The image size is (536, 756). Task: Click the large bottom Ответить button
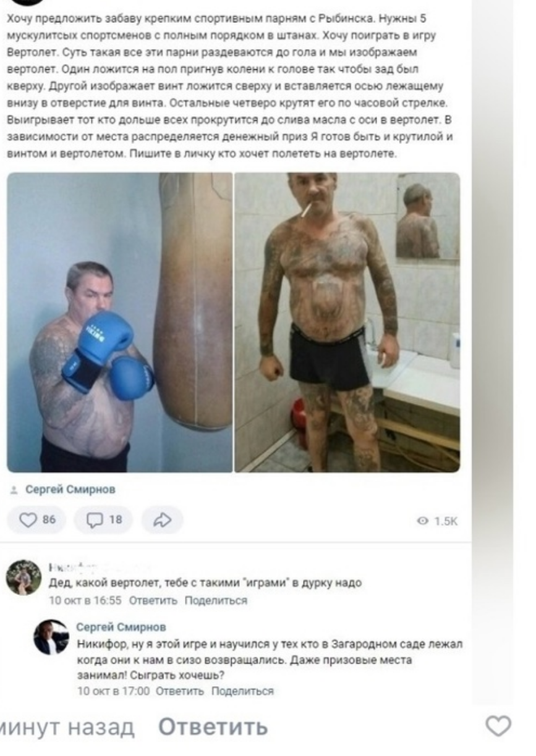point(214,728)
